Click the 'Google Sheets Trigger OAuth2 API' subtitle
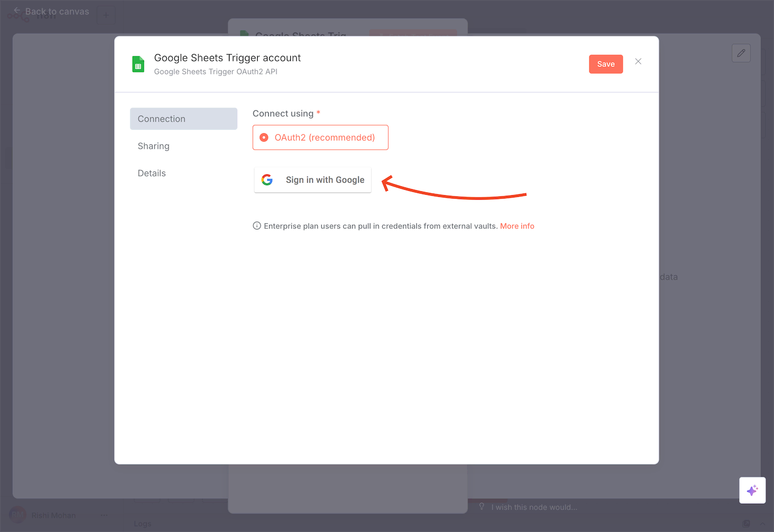The image size is (774, 532). [x=216, y=72]
